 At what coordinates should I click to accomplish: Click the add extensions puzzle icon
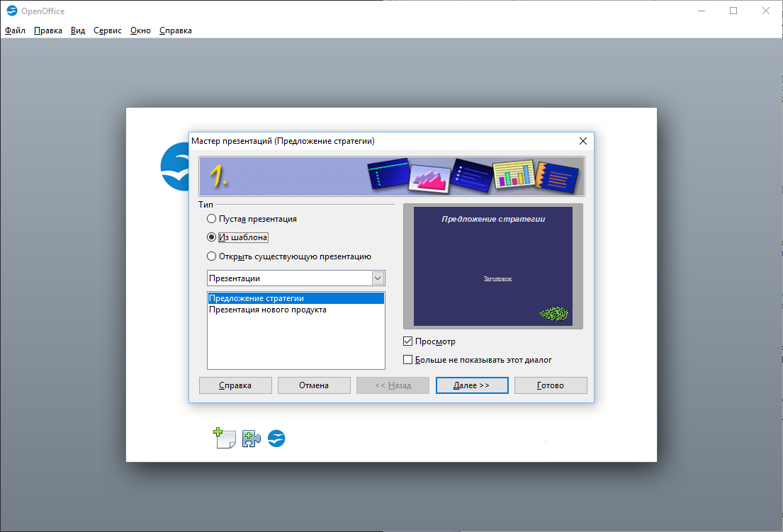(251, 438)
